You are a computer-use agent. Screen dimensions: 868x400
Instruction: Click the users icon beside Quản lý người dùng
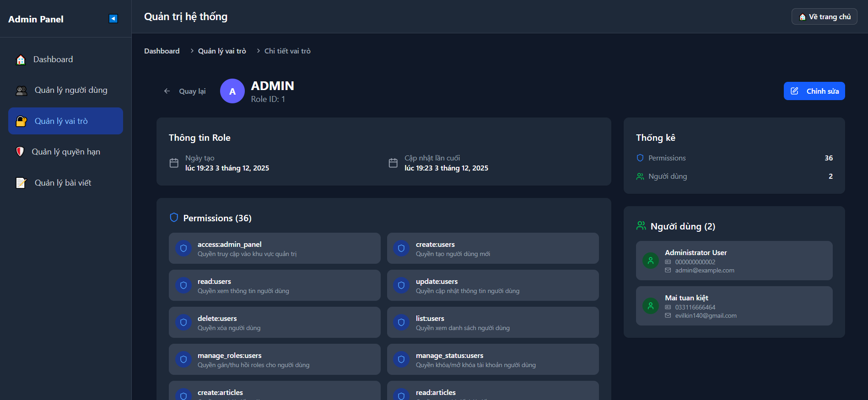pos(22,91)
